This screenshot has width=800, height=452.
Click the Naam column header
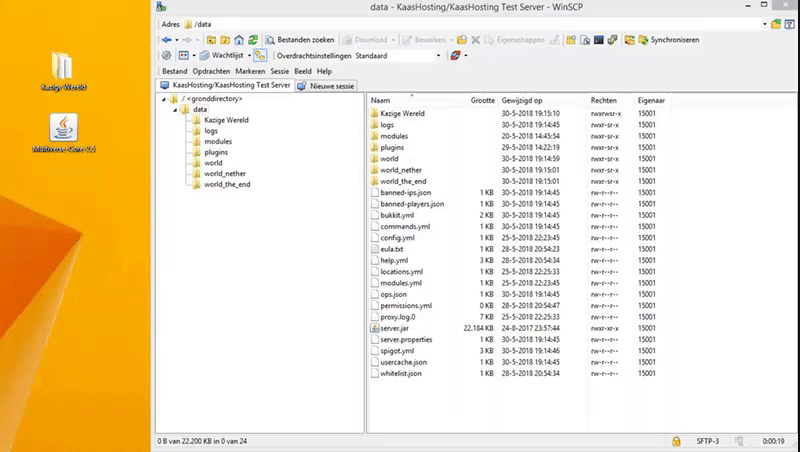point(381,101)
